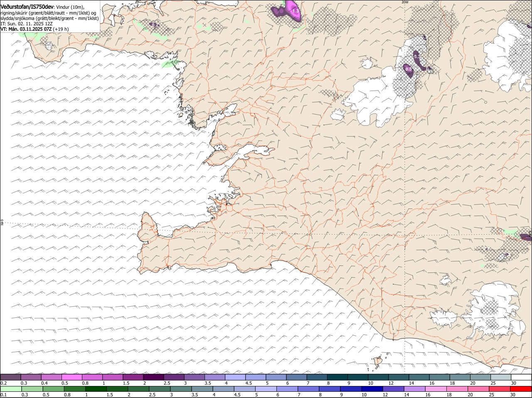Image resolution: width=532 pixels, height=398 pixels.
Task: Choose the green-scale swatch labeled 0.5
Action: 53,388
